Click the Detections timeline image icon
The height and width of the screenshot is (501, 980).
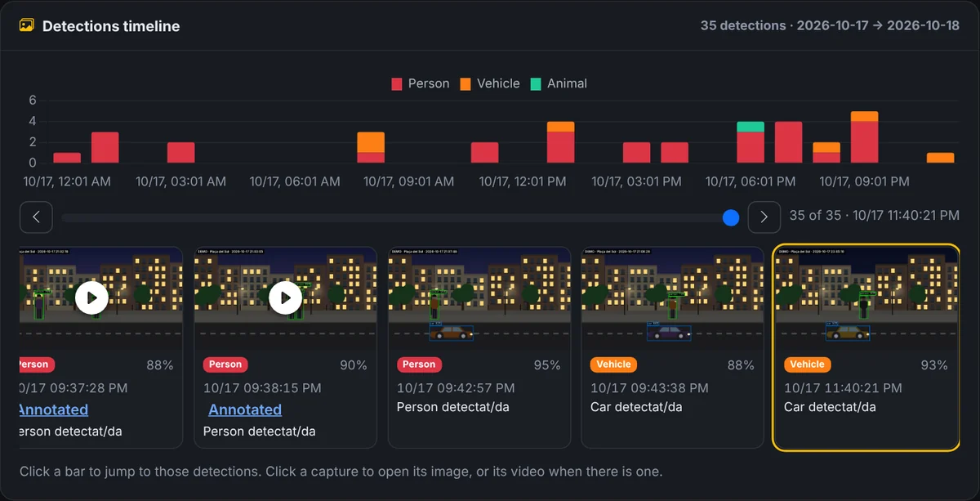27,25
